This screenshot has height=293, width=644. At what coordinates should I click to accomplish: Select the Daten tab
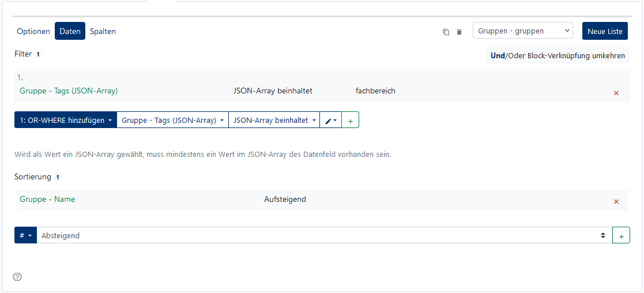tap(70, 31)
